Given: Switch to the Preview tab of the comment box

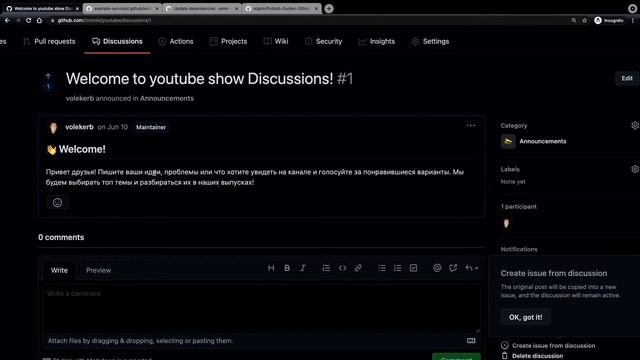Looking at the screenshot, I should coord(98,270).
